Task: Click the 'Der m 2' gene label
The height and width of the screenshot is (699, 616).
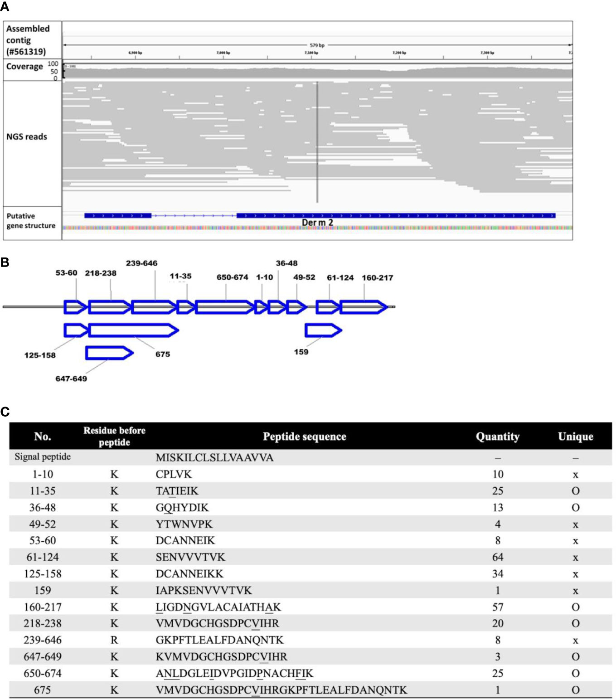Action: (x=317, y=223)
